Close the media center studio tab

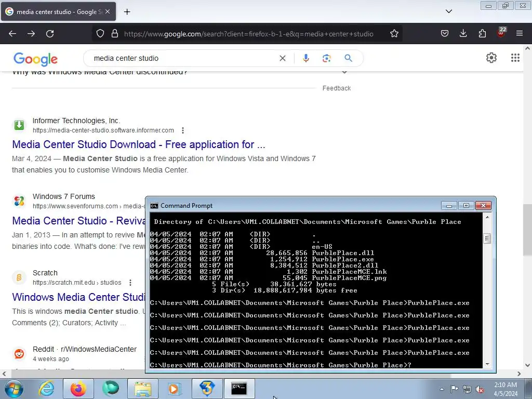108,11
